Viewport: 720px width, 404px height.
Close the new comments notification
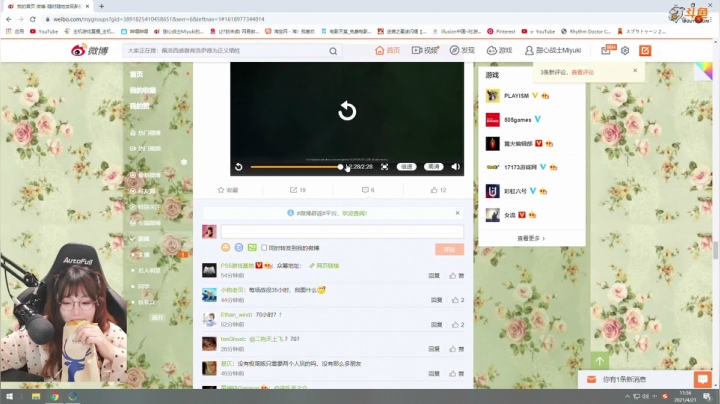coord(635,71)
